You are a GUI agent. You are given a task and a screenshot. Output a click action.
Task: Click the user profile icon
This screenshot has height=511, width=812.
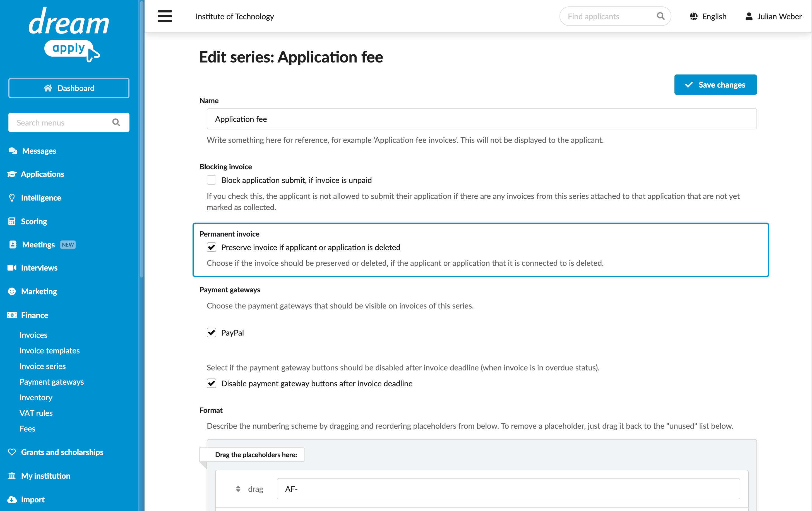749,16
